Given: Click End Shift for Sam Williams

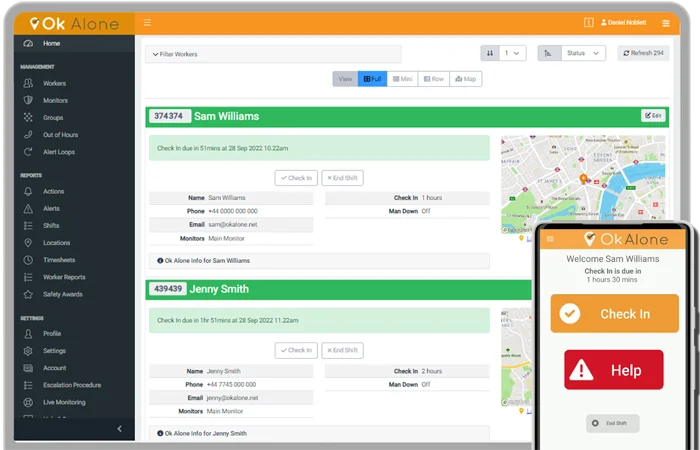Looking at the screenshot, I should (x=342, y=178).
